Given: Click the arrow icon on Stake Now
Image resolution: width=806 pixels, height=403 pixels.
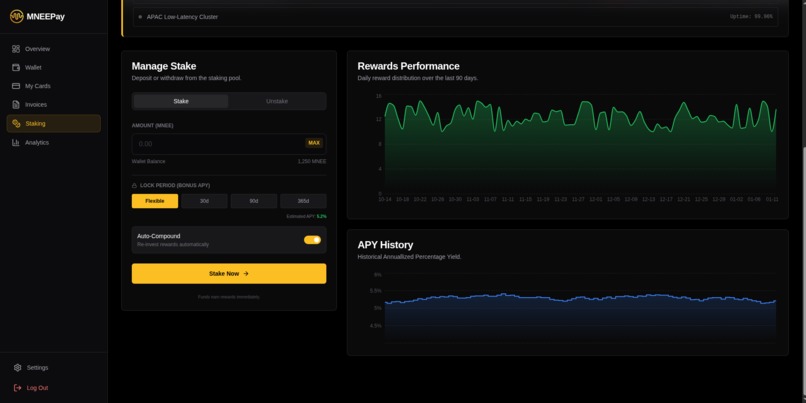Looking at the screenshot, I should 246,273.
